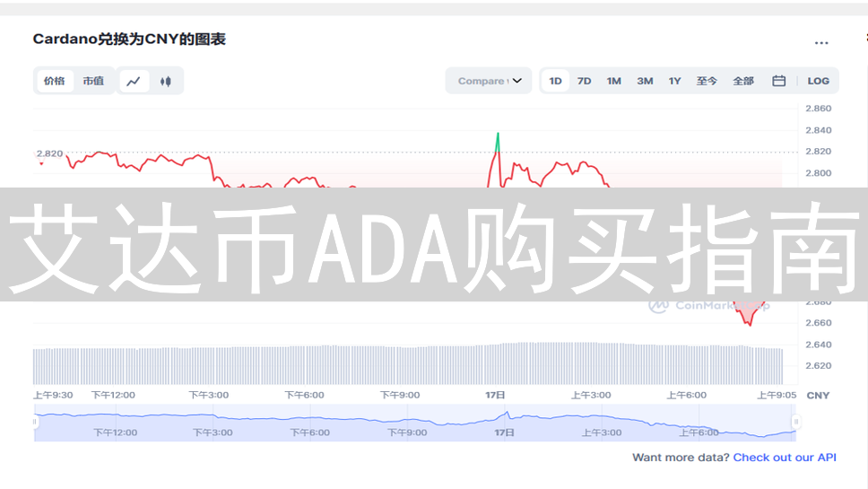Switch to line chart view icon

click(x=134, y=82)
